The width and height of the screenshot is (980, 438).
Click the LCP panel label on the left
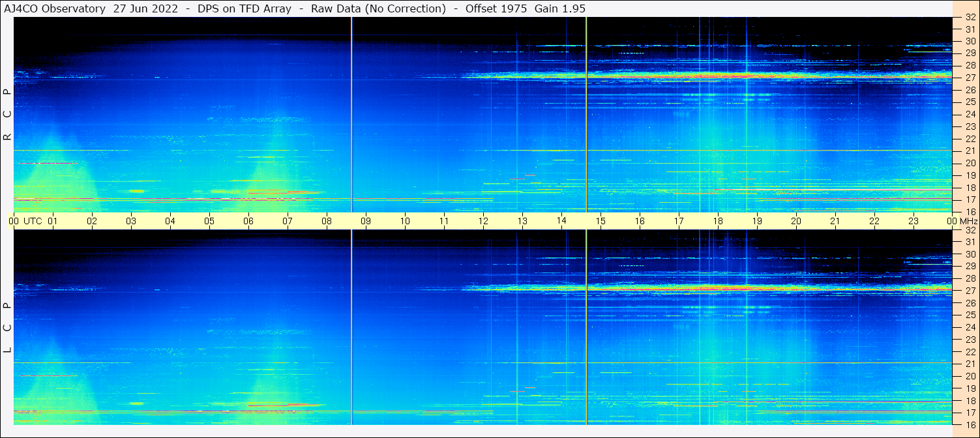8,327
